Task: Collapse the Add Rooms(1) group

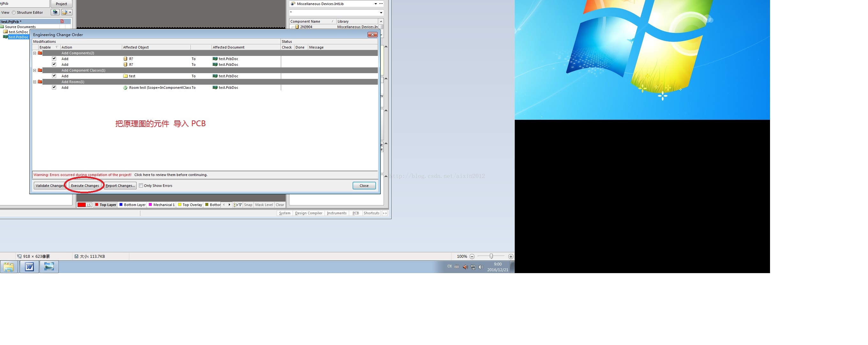Action: coord(35,81)
